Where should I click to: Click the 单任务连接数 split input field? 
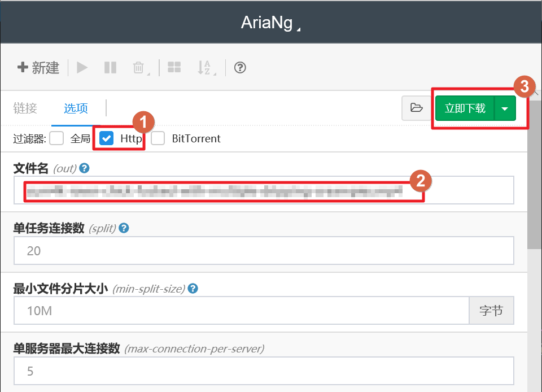coord(264,250)
